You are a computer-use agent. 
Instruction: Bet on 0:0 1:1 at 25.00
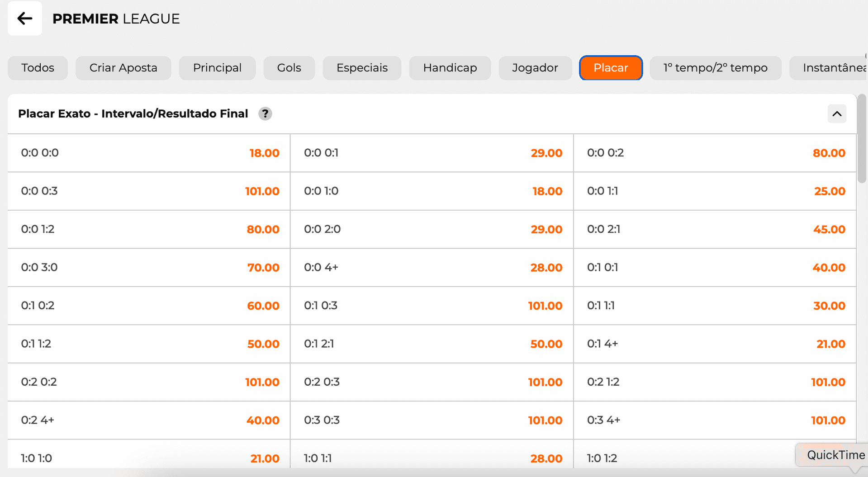click(715, 191)
